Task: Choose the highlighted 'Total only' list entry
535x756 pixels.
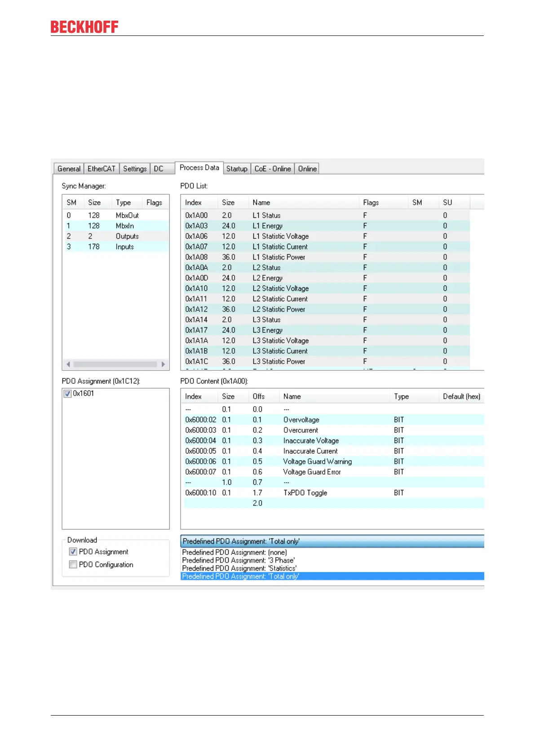Action: [332, 576]
